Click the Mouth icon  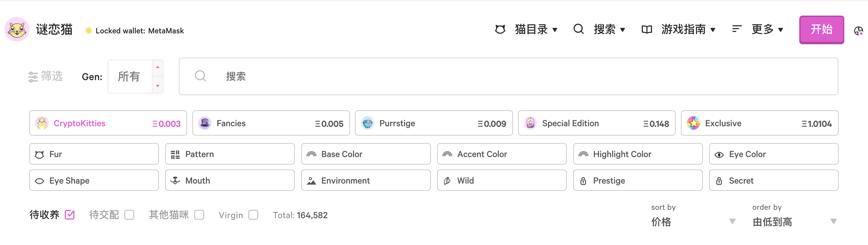point(175,180)
